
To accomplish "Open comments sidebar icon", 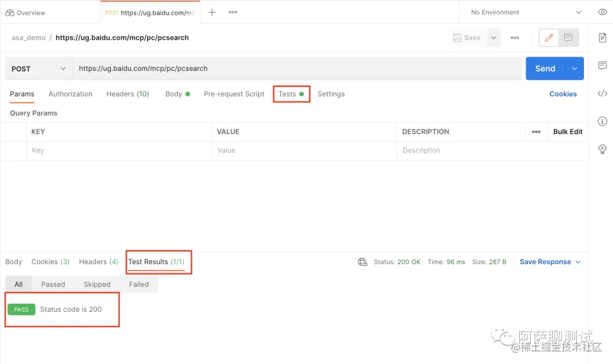I will 602,65.
